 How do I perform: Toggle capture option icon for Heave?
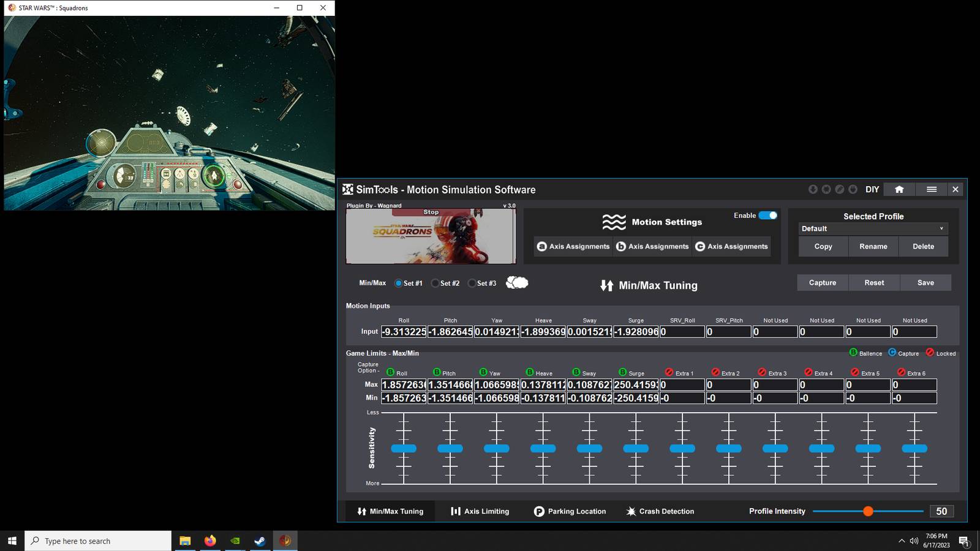[x=530, y=372]
